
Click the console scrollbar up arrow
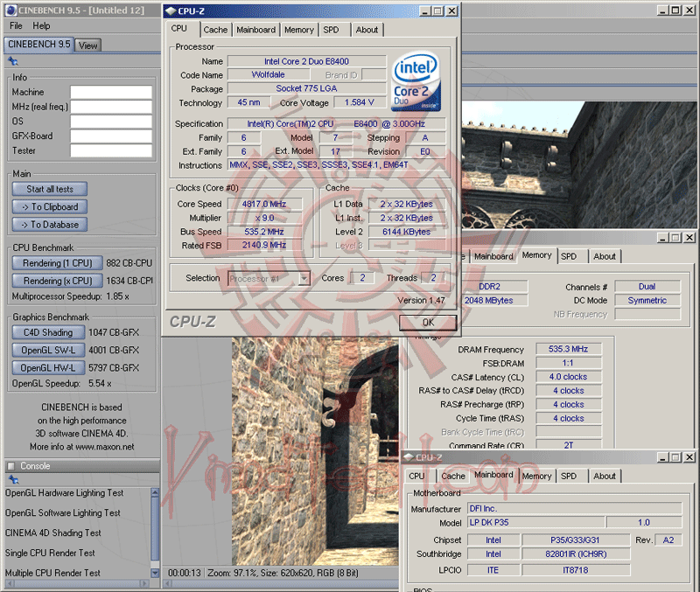[155, 492]
